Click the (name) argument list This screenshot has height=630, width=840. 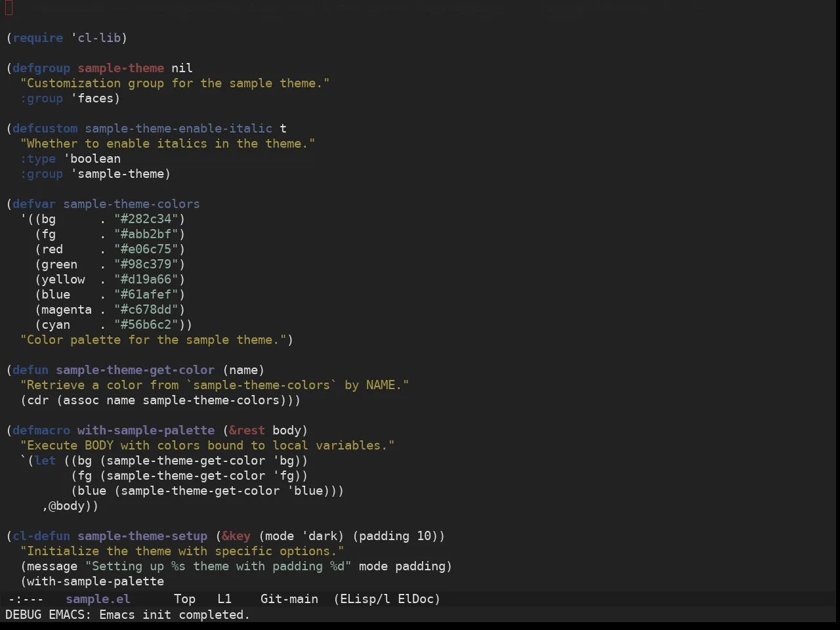(243, 370)
